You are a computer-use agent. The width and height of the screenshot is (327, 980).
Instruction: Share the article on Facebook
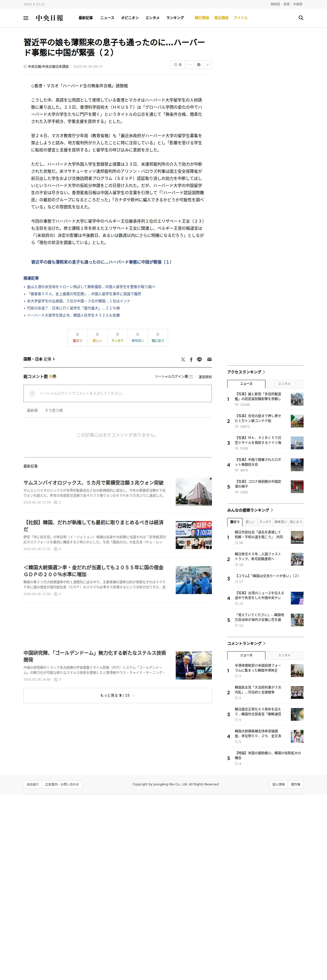[x=191, y=359]
